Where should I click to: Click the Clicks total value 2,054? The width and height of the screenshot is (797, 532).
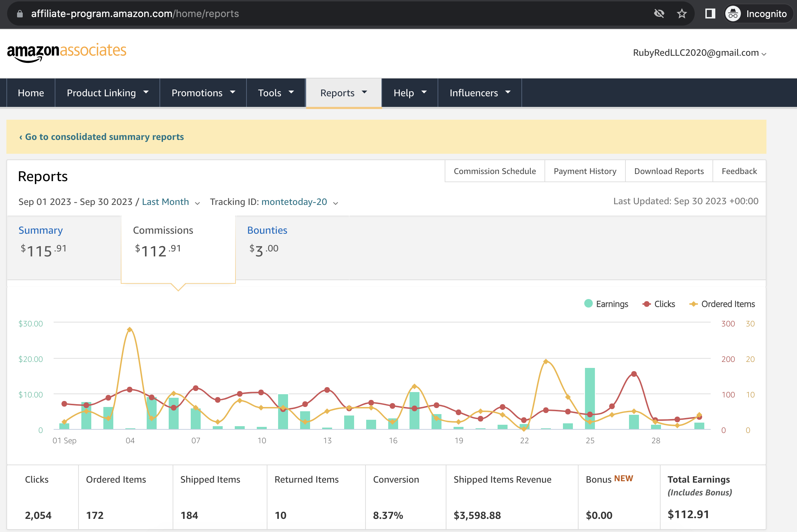coord(38,515)
